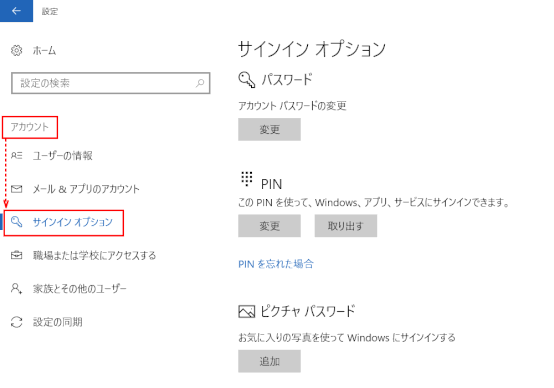Click お気に入りの写真を使って description text
554x388 pixels.
pos(347,338)
